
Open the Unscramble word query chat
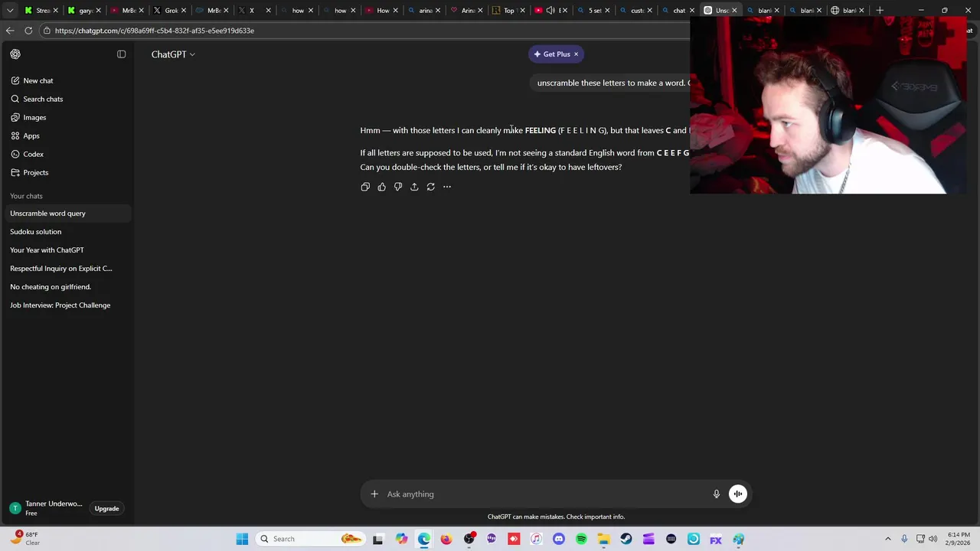tap(67, 214)
